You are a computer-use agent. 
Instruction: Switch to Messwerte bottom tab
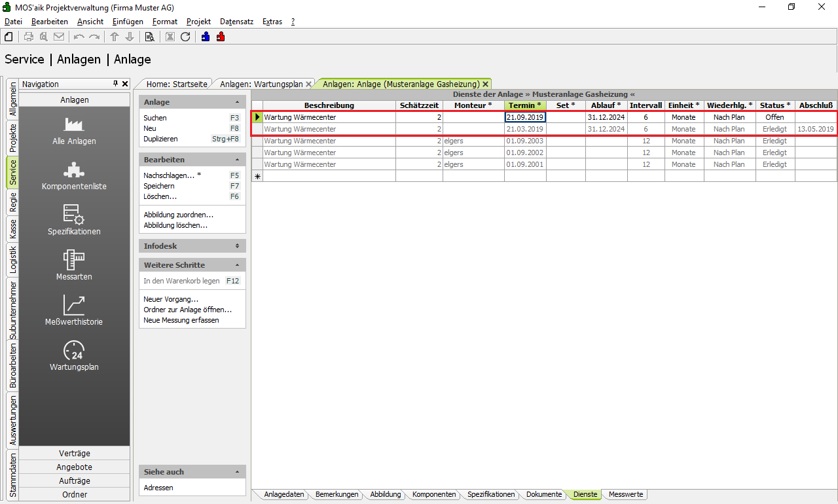point(627,495)
